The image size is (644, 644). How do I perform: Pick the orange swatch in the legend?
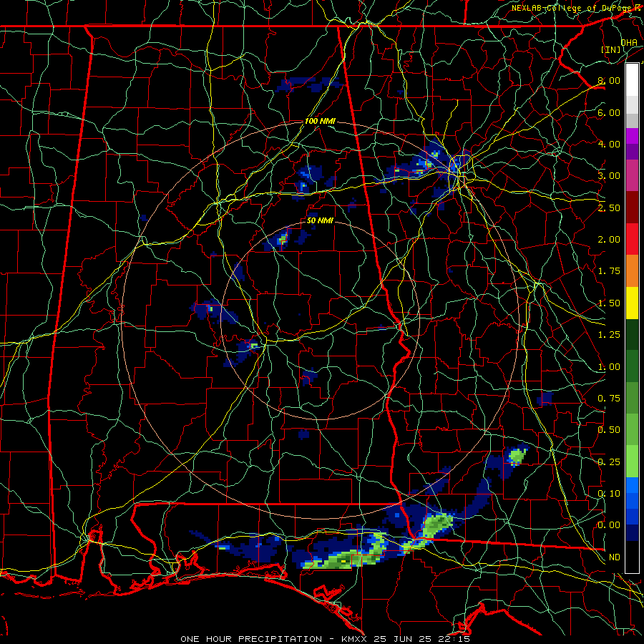(x=632, y=271)
